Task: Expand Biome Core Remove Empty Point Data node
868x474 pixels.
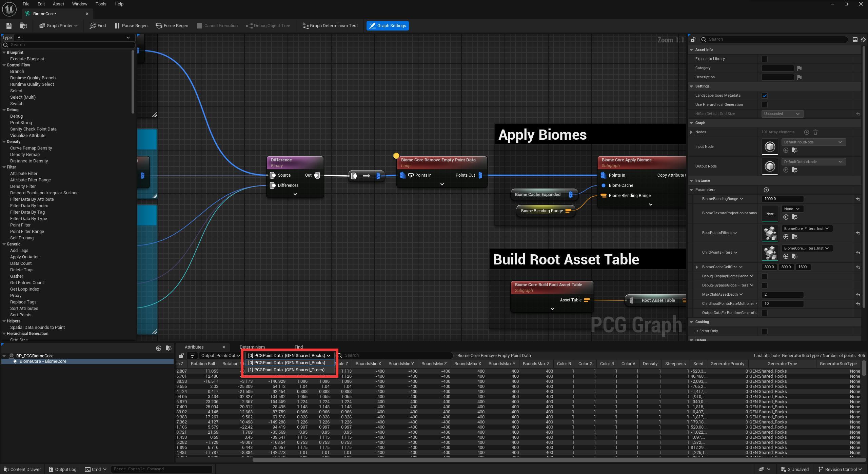Action: (442, 184)
